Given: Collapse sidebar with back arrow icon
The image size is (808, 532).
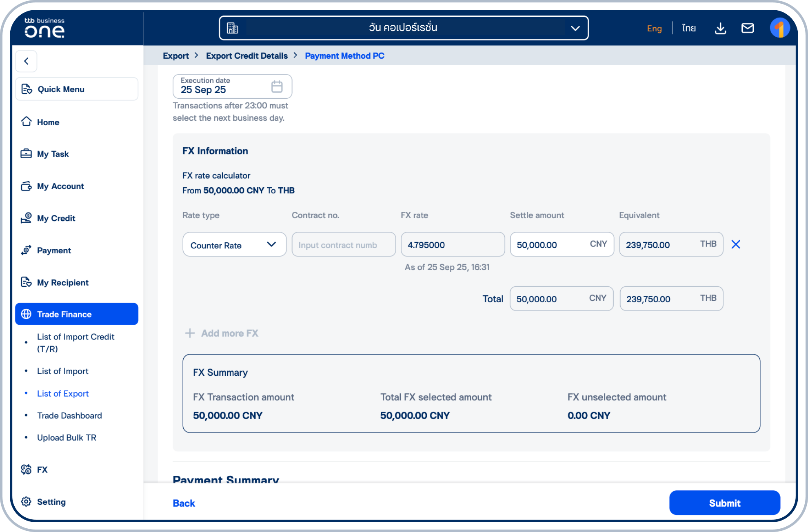Looking at the screenshot, I should [27, 61].
